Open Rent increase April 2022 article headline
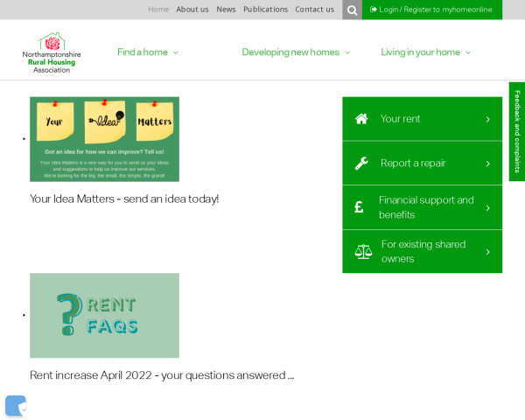The image size is (525, 420). (x=162, y=375)
